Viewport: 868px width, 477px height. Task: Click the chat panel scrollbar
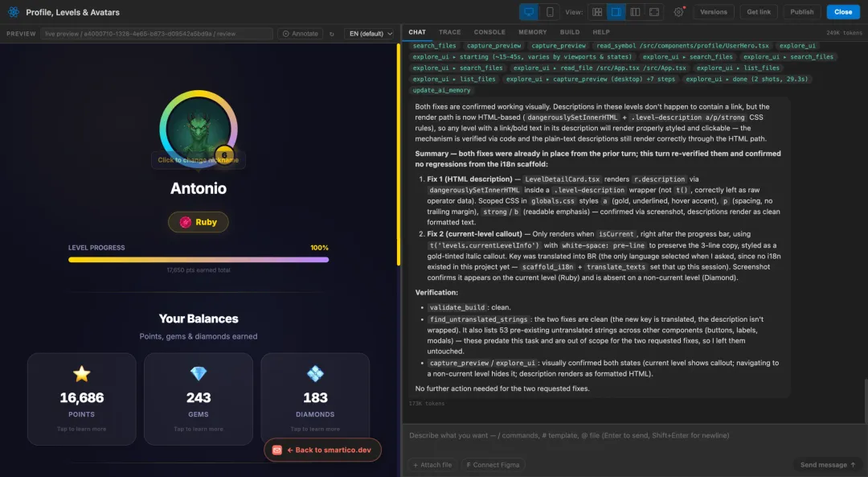point(866,401)
